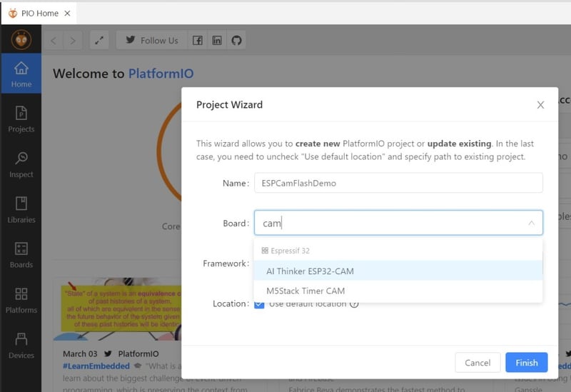Open the Home sidebar item
This screenshot has width=571, height=392.
pyautogui.click(x=21, y=74)
